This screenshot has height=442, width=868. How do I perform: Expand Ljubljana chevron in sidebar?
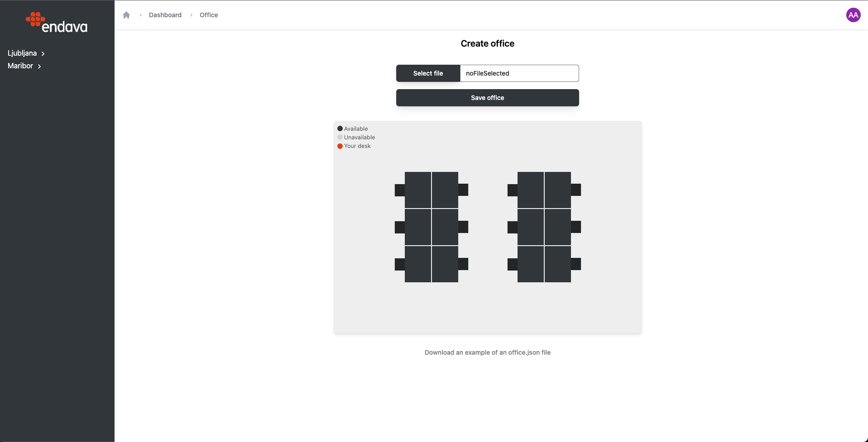(43, 53)
